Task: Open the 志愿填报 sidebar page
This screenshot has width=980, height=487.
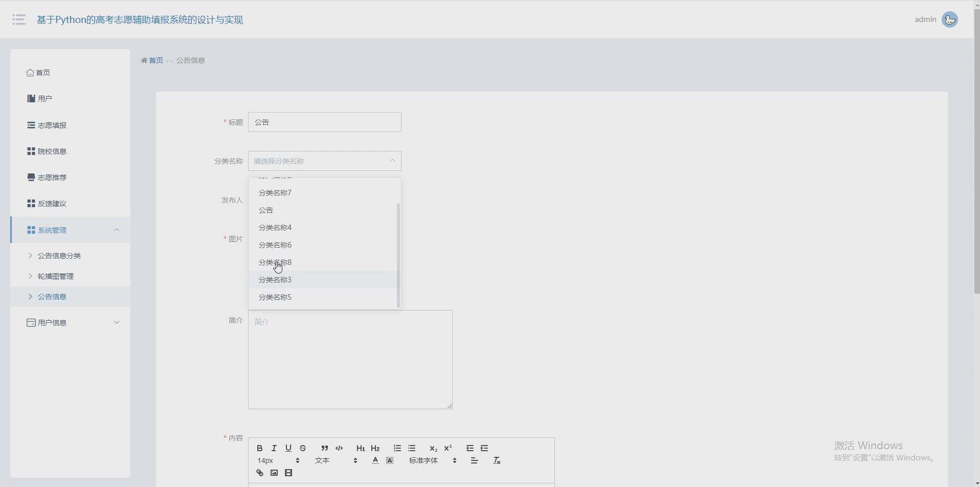Action: tap(71, 125)
